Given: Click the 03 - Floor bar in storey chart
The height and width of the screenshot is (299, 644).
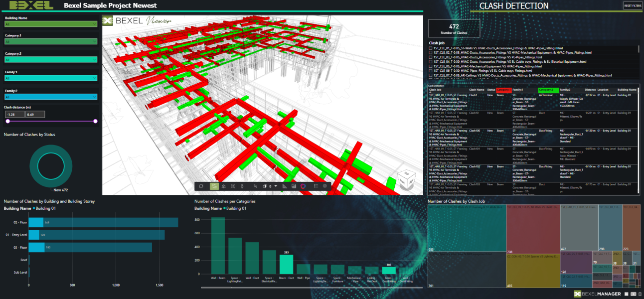Looking at the screenshot, I should (90, 247).
